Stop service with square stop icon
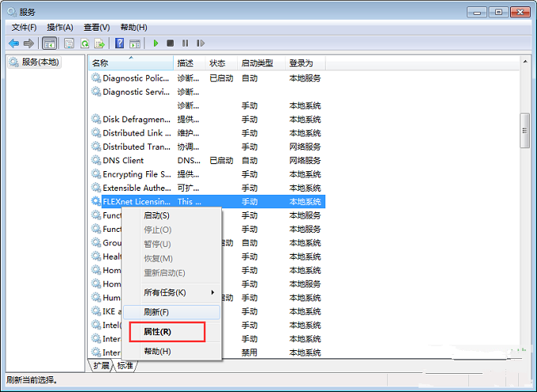The width and height of the screenshot is (537, 392). [171, 43]
